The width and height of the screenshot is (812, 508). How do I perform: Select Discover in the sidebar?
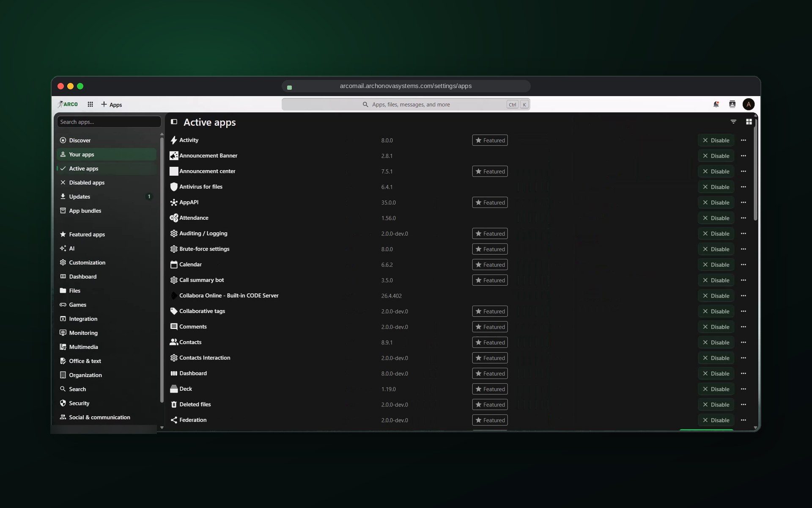coord(107,140)
